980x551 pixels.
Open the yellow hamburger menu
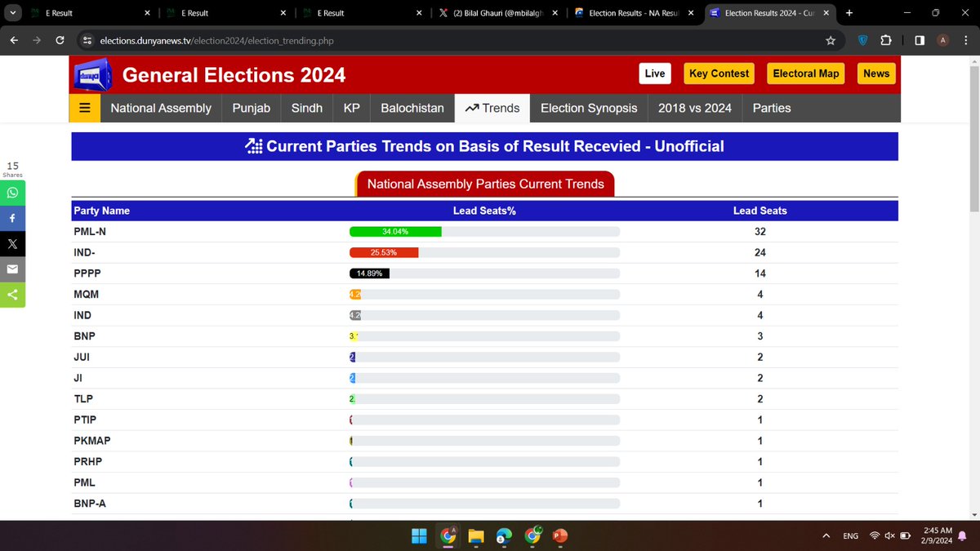pos(85,108)
